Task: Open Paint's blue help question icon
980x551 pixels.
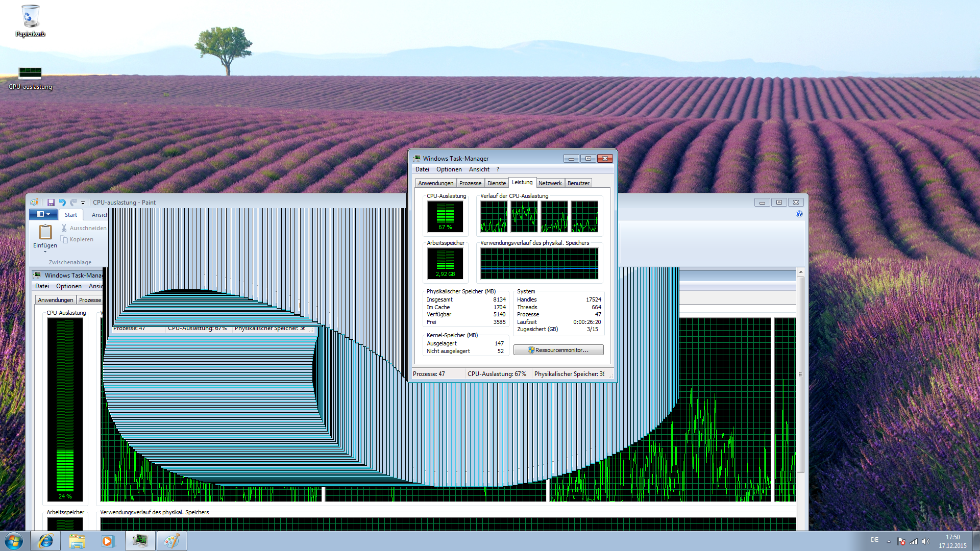Action: tap(799, 214)
